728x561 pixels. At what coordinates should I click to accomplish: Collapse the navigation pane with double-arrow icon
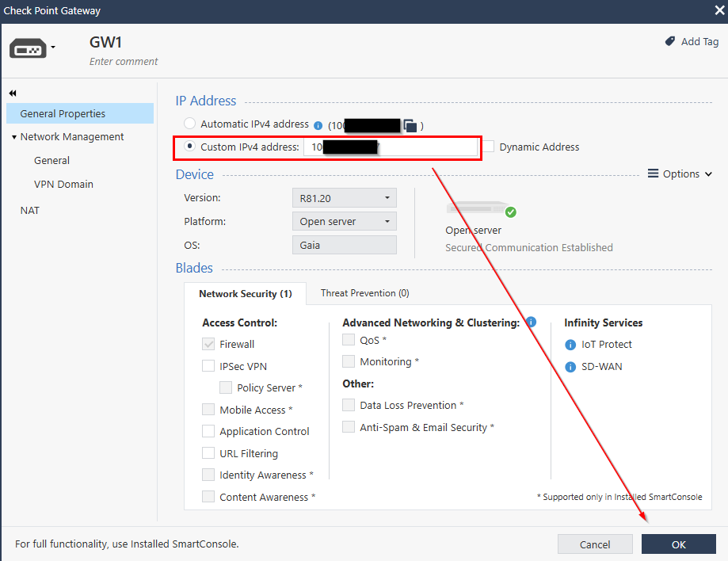(13, 93)
